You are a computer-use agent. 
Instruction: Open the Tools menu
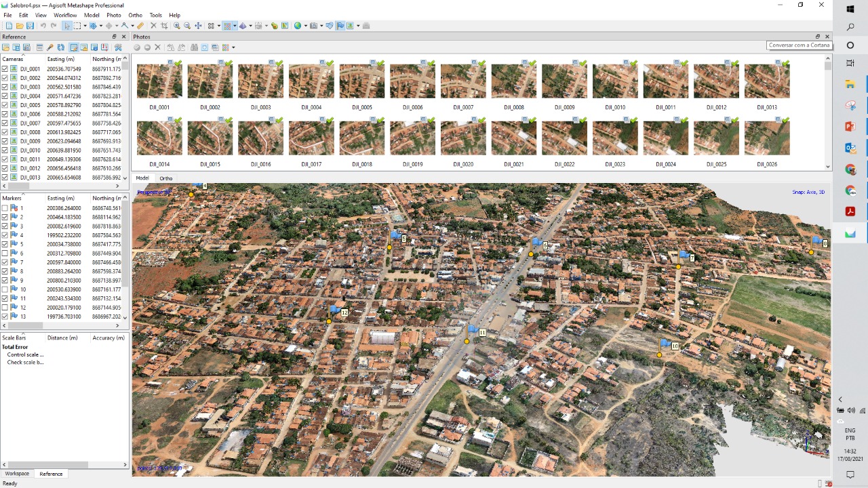[155, 15]
